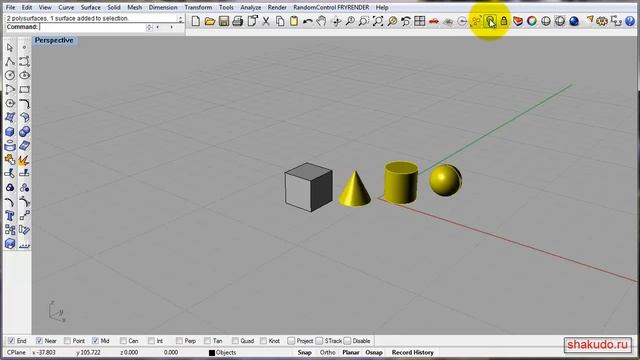Screen dimensions: 640x360
Task: Click the Four Viewports layout icon
Action: (x=420, y=21)
